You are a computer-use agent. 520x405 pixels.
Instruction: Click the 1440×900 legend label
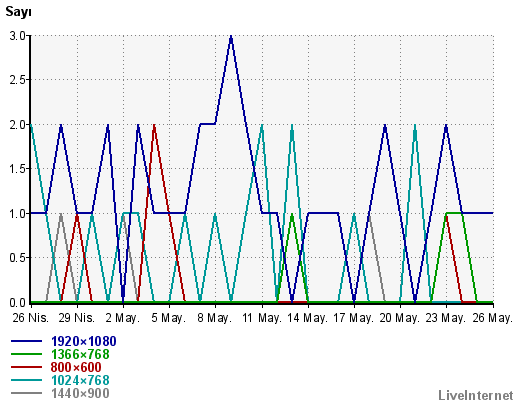(80, 393)
